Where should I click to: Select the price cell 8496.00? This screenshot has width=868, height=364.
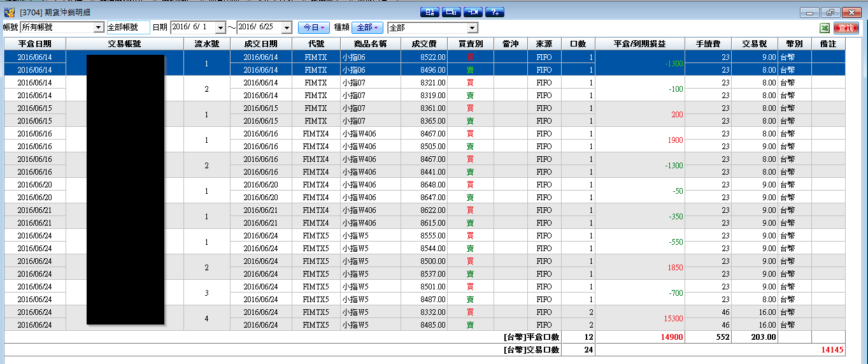(x=425, y=69)
